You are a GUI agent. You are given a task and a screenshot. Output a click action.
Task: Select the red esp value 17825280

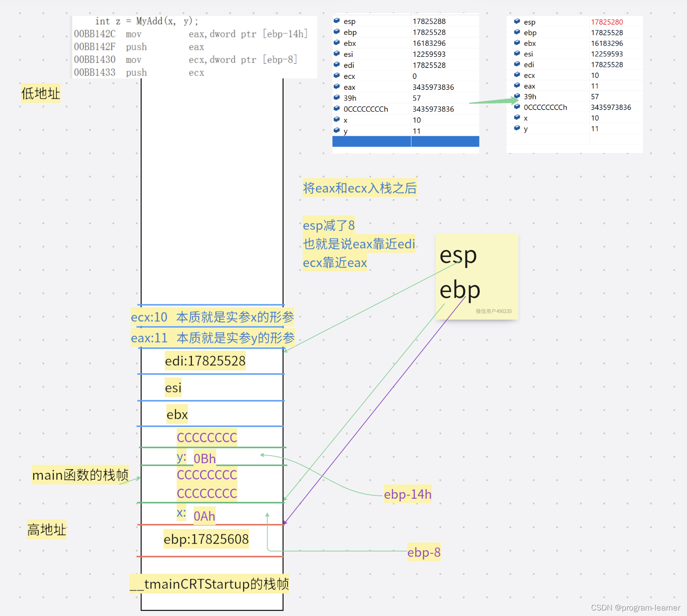point(607,22)
